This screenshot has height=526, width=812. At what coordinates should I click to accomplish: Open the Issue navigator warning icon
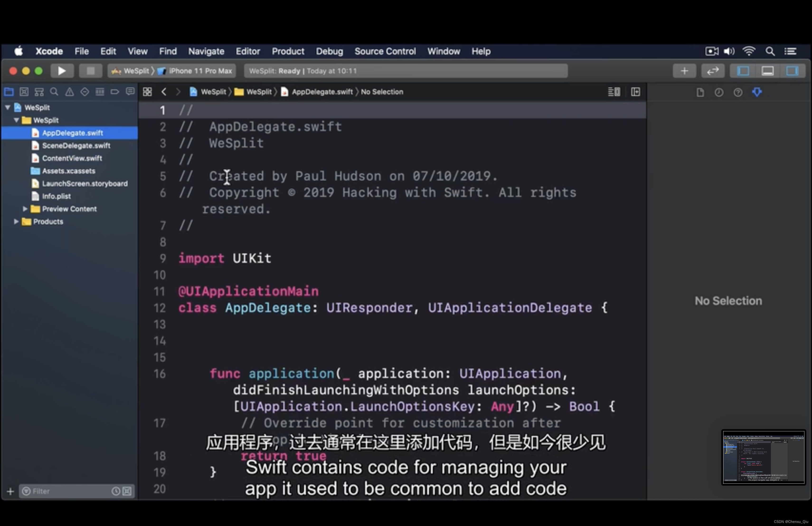point(69,92)
